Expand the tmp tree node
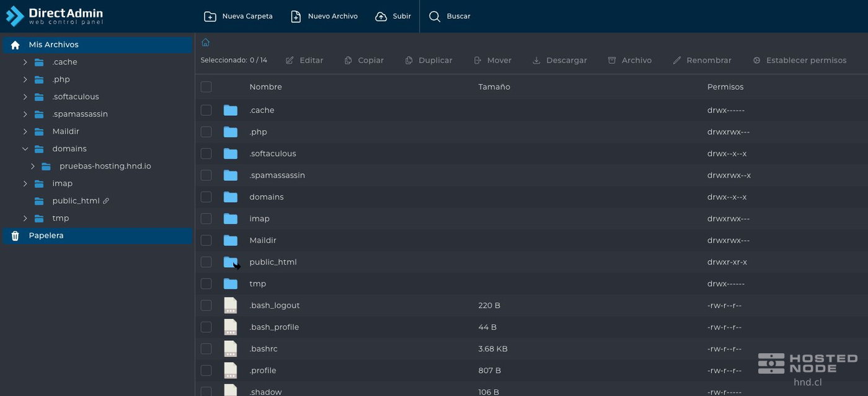 [x=25, y=218]
